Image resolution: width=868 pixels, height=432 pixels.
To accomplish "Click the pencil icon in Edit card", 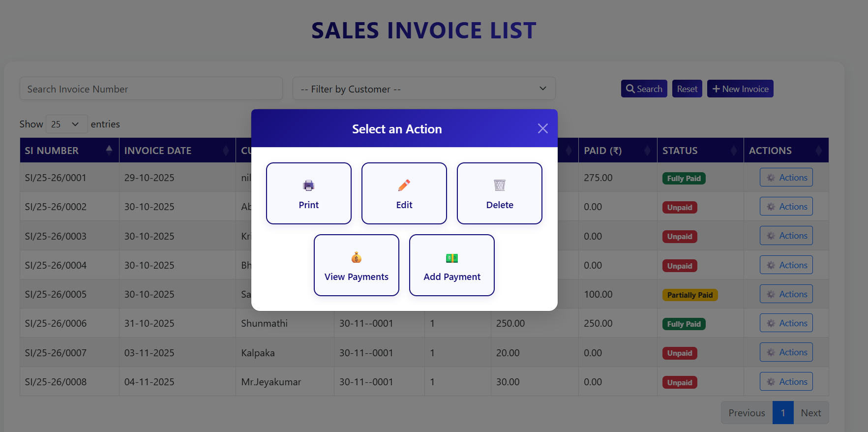I will pos(404,185).
